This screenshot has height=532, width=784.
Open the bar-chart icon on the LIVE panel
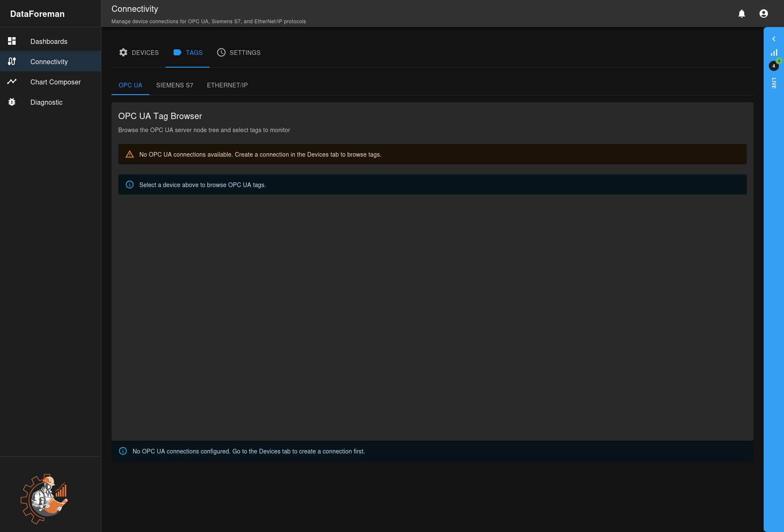(x=774, y=52)
